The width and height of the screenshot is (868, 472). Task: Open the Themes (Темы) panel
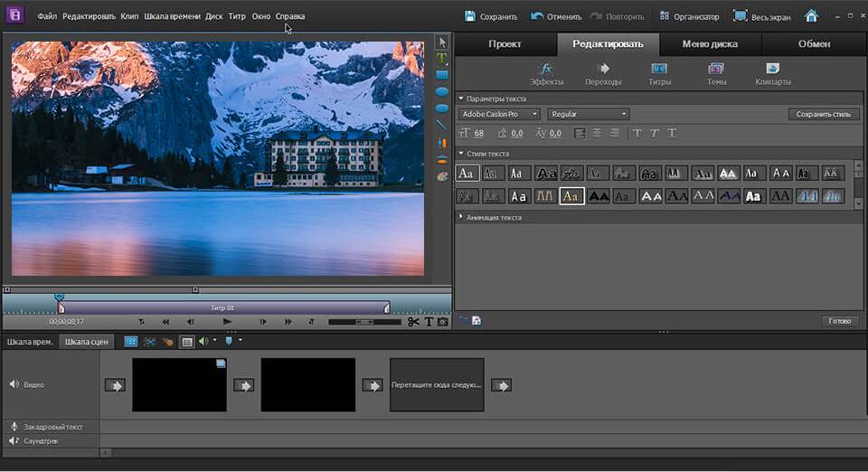click(x=716, y=74)
